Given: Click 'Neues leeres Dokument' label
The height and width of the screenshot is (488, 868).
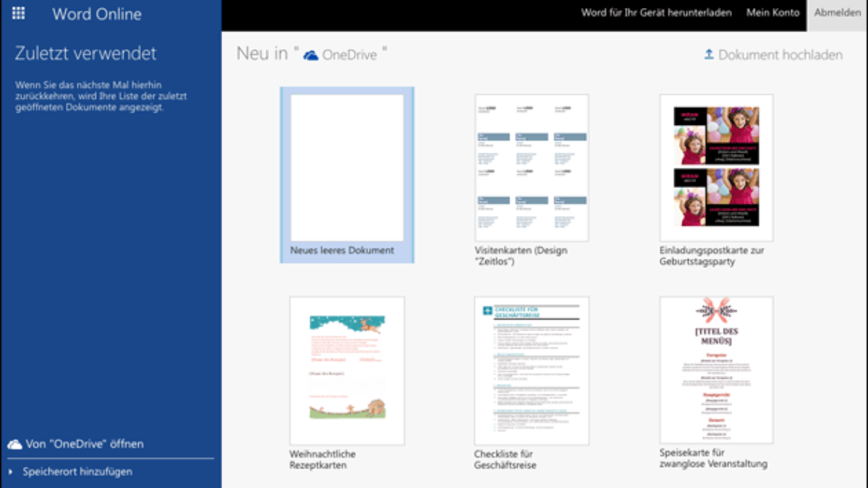Looking at the screenshot, I should click(x=342, y=250).
